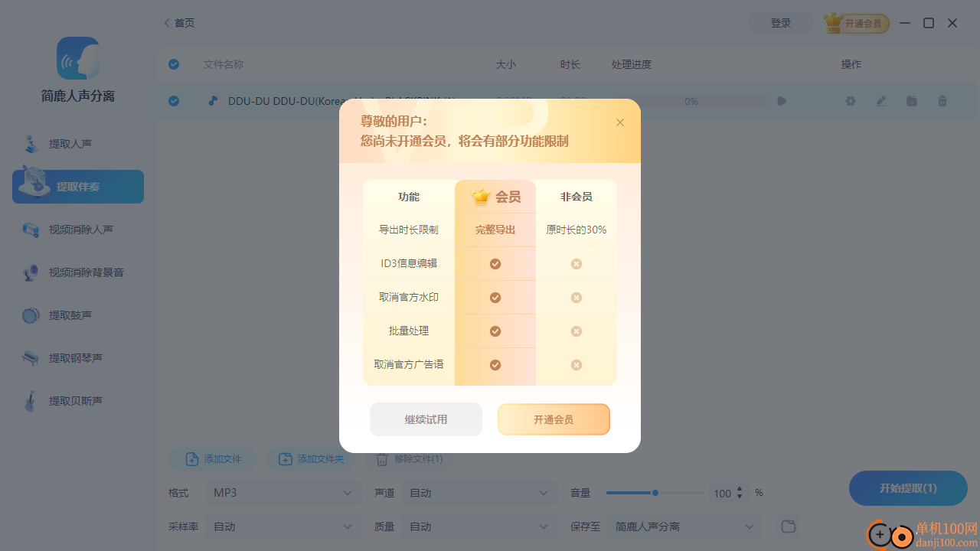The image size is (980, 551).
Task: Click the edit pencil icon in file row
Action: click(881, 101)
